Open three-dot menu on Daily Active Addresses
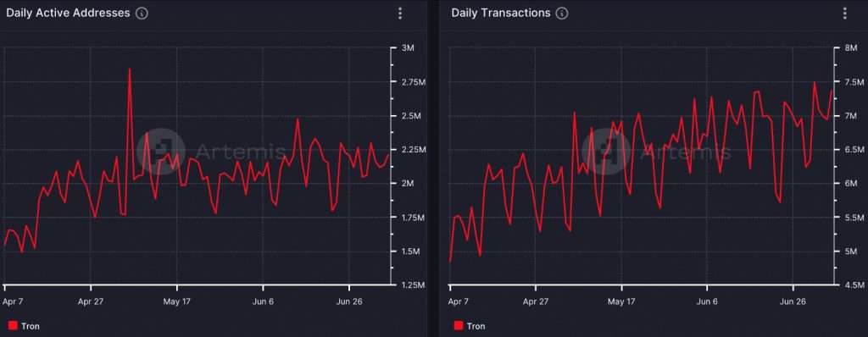Image resolution: width=868 pixels, height=337 pixels. click(x=400, y=14)
